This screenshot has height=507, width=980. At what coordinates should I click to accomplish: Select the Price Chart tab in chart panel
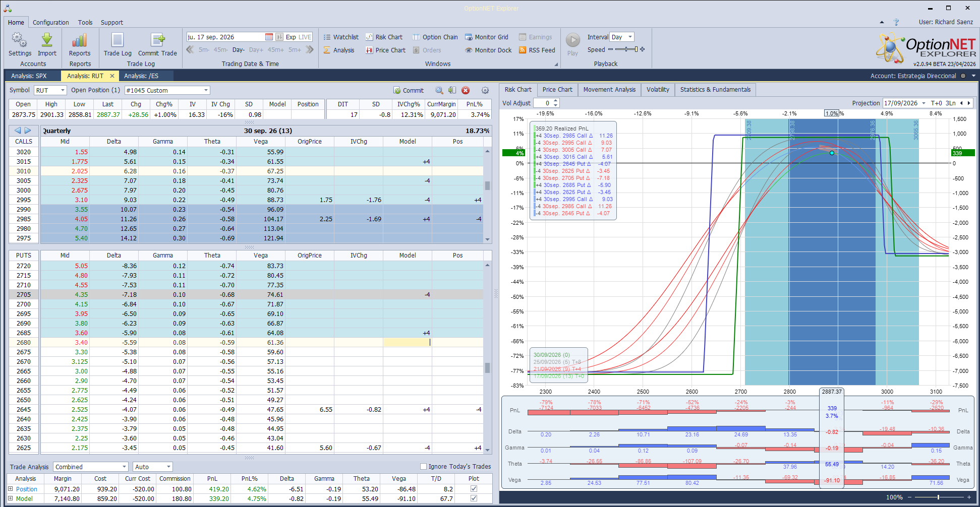tap(557, 90)
